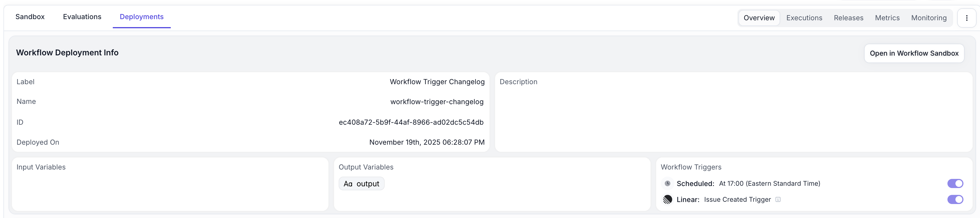Click the clock icon beside Scheduled trigger
Image resolution: width=980 pixels, height=218 pixels.
tap(668, 183)
